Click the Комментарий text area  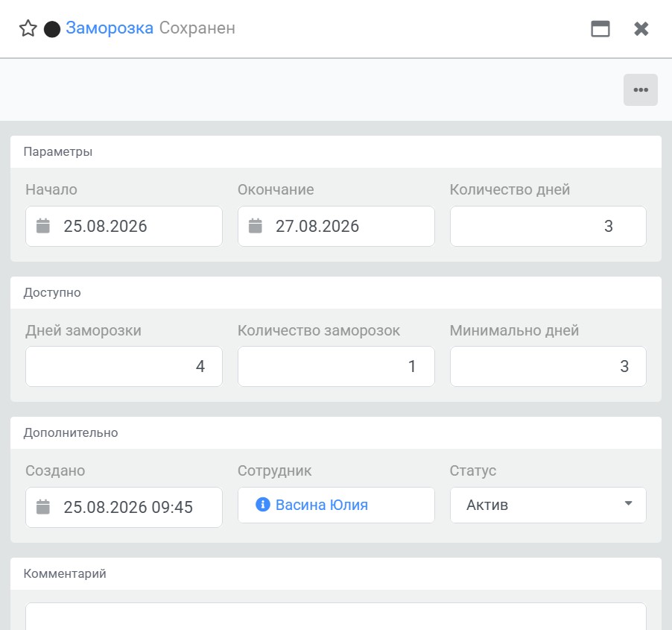[x=336, y=617]
